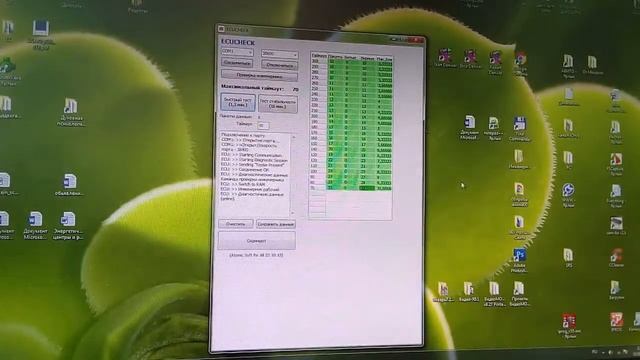Viewport: 640px width, 360px height.
Task: Open the COM1 port dropdown in ECUCHECK
Action: point(237,52)
